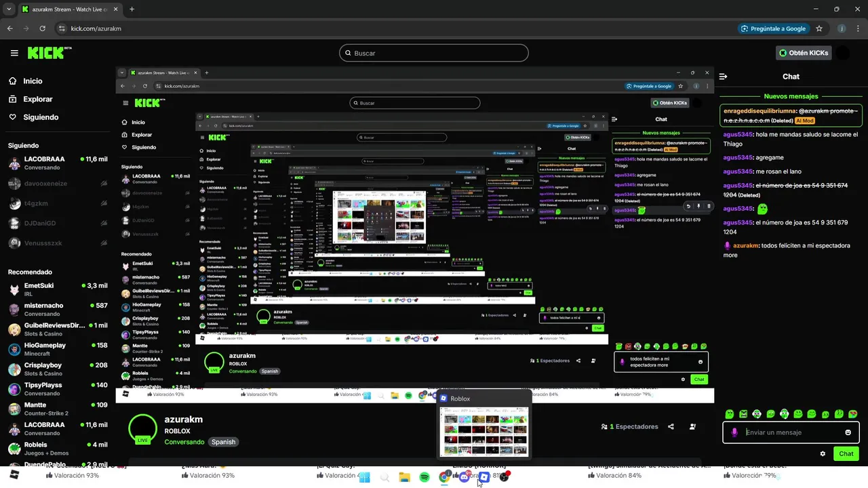Insert the angry square-face emote
The width and height of the screenshot is (868, 488).
(743, 413)
